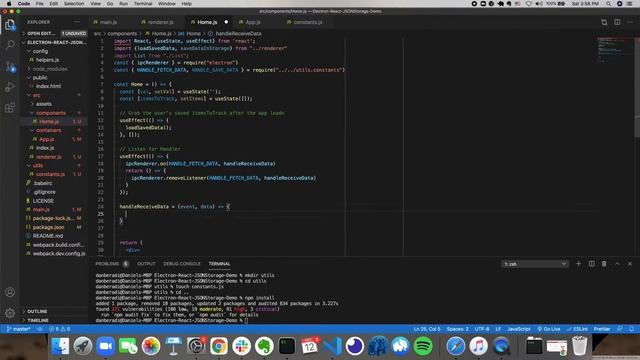The image size is (640, 360).
Task: Open README.md in the file explorer
Action: pos(48,236)
